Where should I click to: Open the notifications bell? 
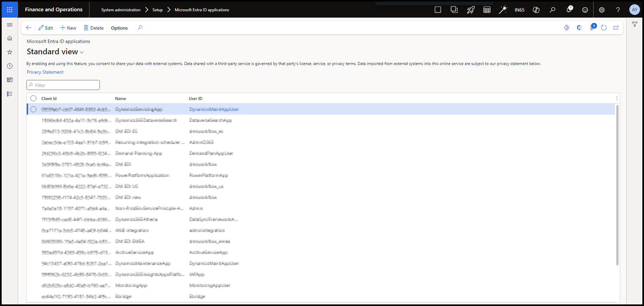pos(569,10)
